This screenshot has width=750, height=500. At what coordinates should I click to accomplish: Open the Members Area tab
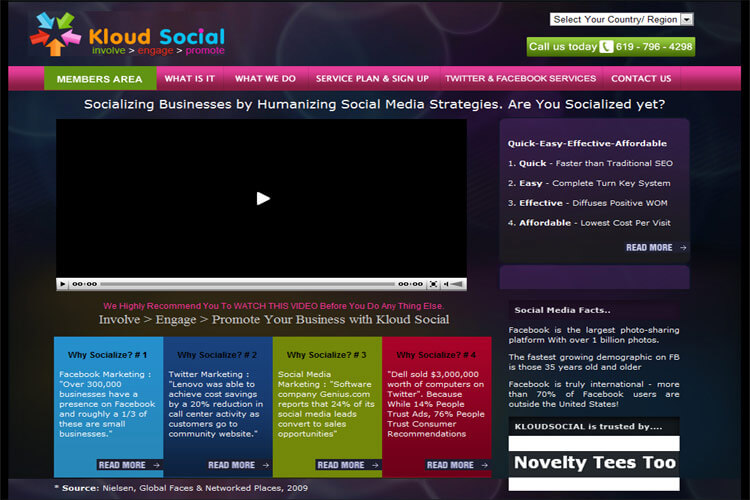pyautogui.click(x=100, y=78)
